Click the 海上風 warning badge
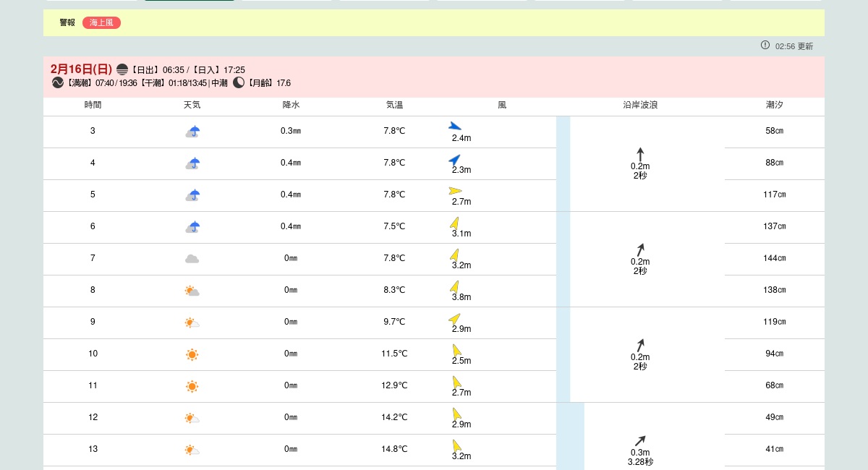 [101, 23]
